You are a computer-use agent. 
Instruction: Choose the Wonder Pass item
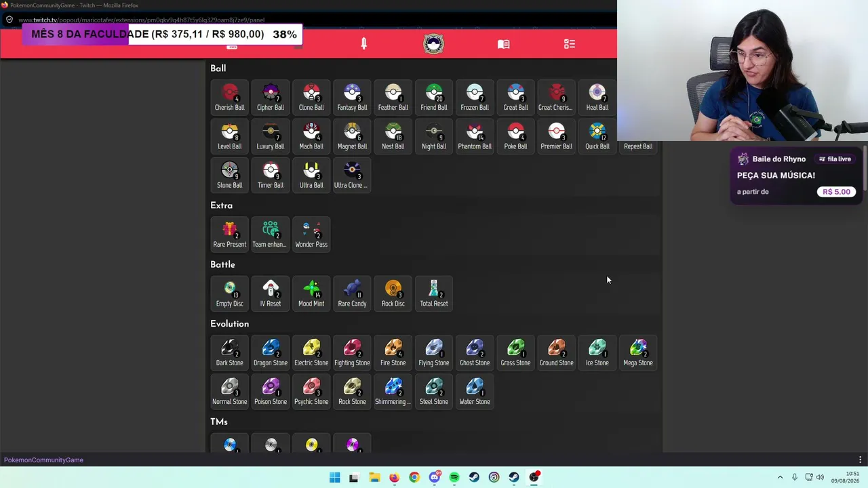[311, 235]
